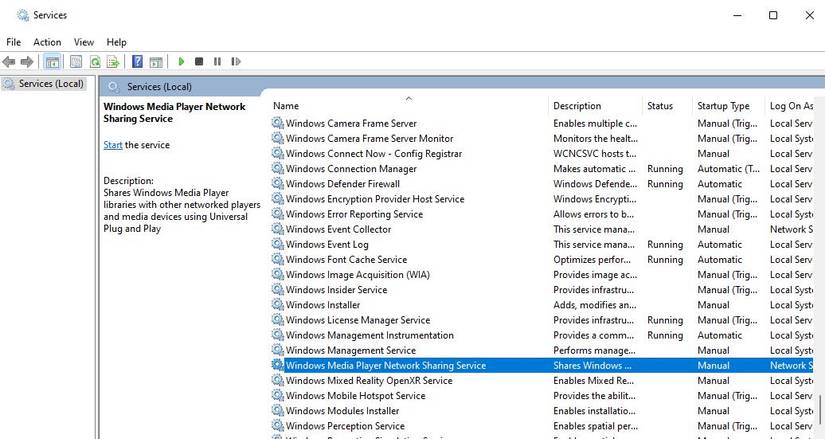Open the Properties toolbar icon
825x439 pixels.
(76, 62)
